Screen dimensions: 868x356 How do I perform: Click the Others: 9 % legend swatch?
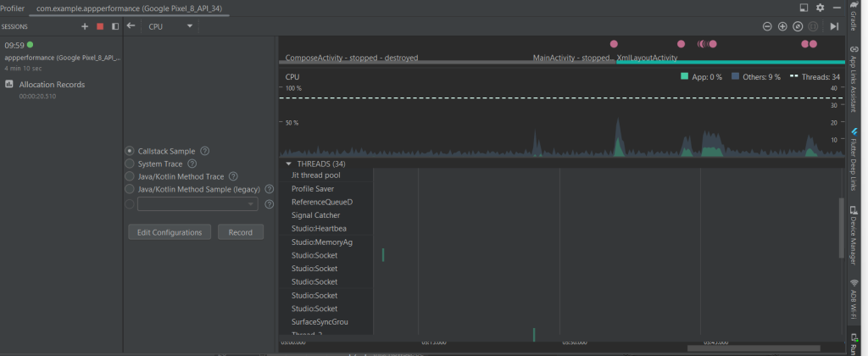click(735, 77)
